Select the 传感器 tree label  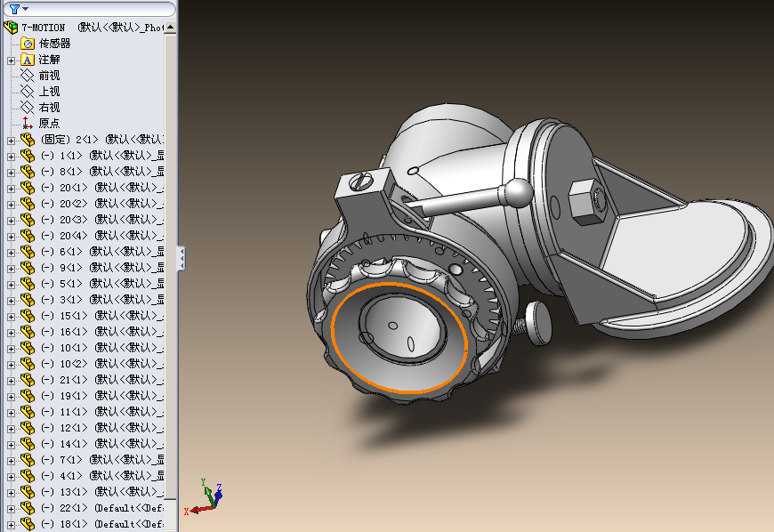pyautogui.click(x=55, y=44)
